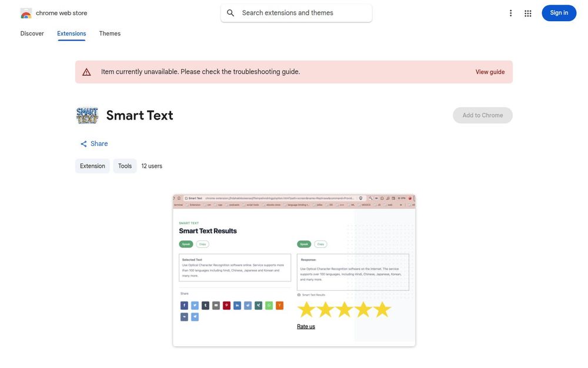Click the item unavailable warning message
Viewport: 588px width, 368px height.
click(201, 72)
